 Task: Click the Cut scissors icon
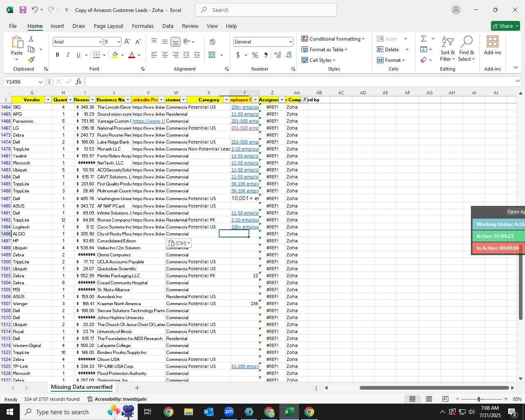tap(31, 39)
